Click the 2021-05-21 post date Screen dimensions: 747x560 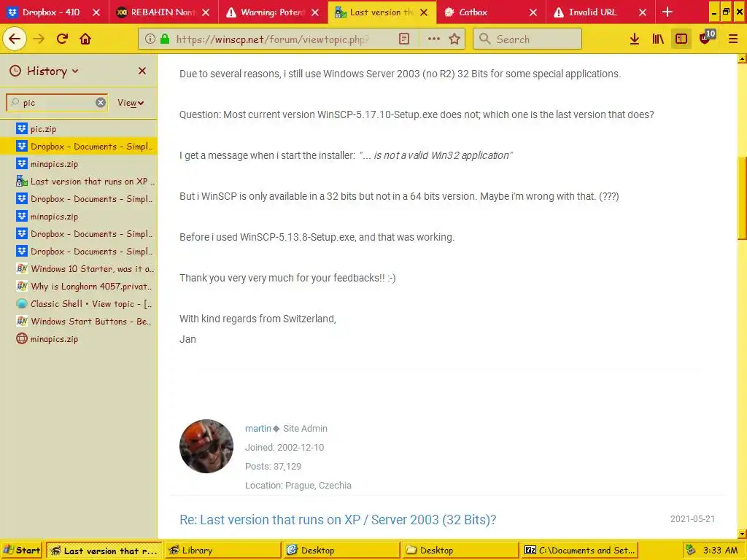(692, 519)
